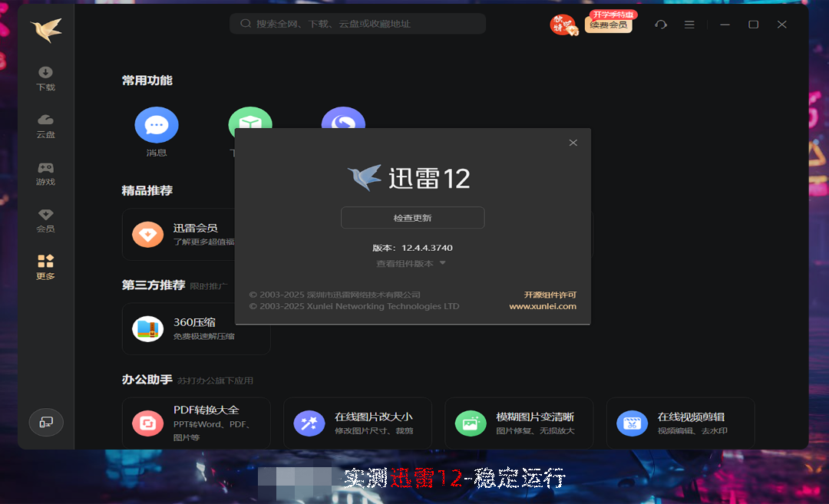Open the green 模糊图片变清晰 image icon
Screen dimensions: 829x504
coord(471,423)
